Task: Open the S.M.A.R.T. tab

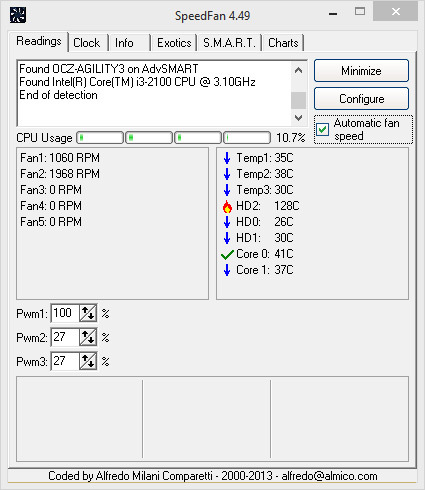Action: pyautogui.click(x=229, y=43)
